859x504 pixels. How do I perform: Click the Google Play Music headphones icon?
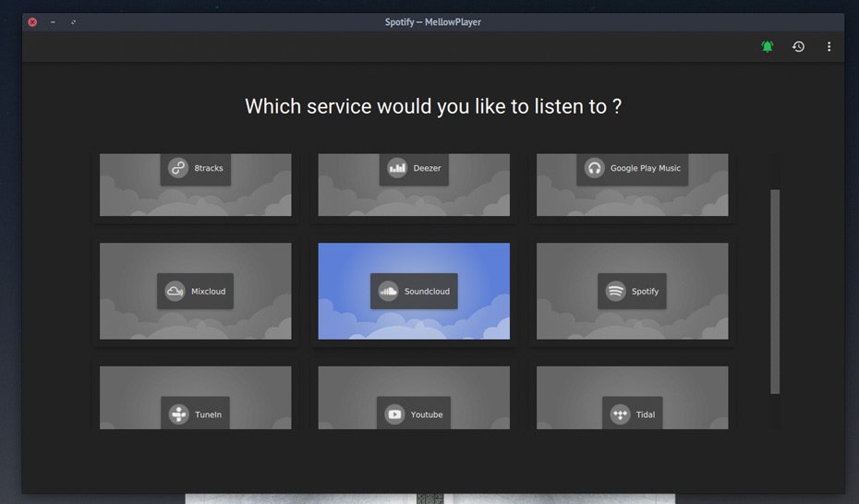(x=594, y=168)
